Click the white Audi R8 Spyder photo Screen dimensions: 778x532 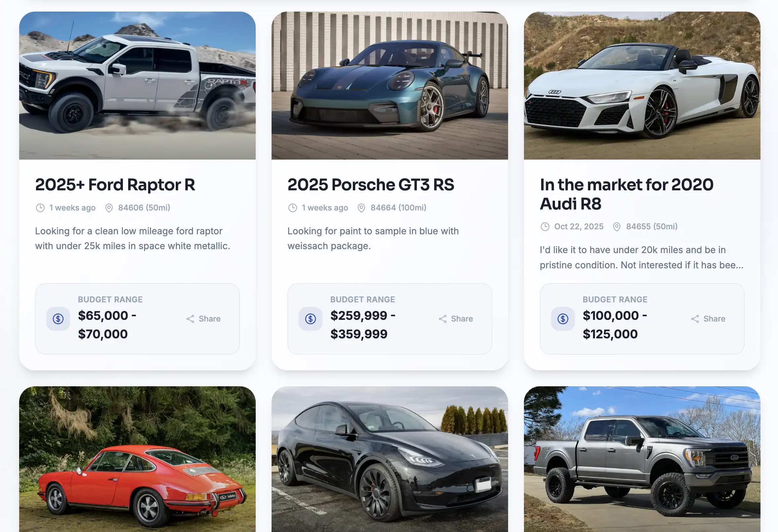642,85
